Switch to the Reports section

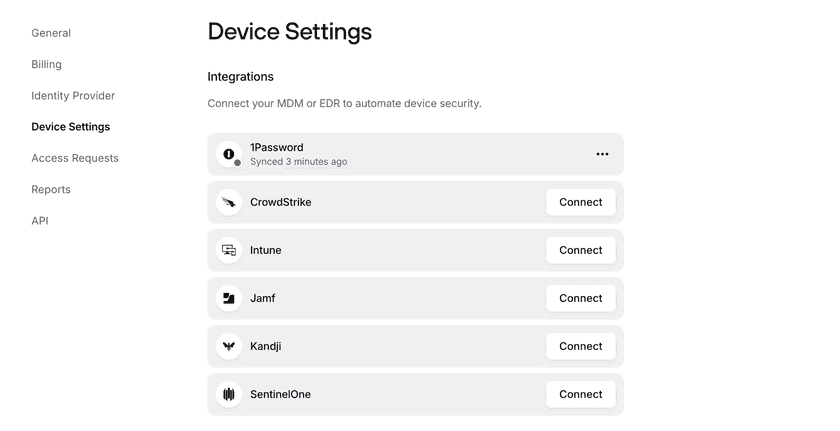point(50,189)
